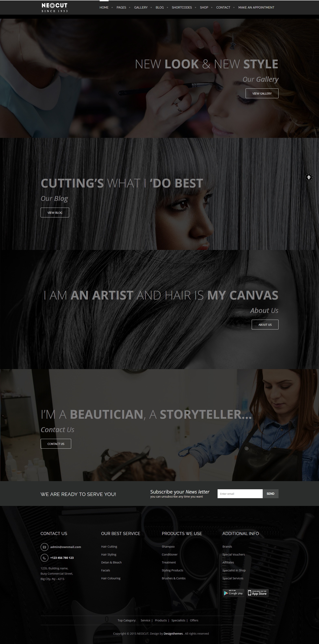
Task: Click the scroll-to-top arrow icon
Action: click(308, 177)
